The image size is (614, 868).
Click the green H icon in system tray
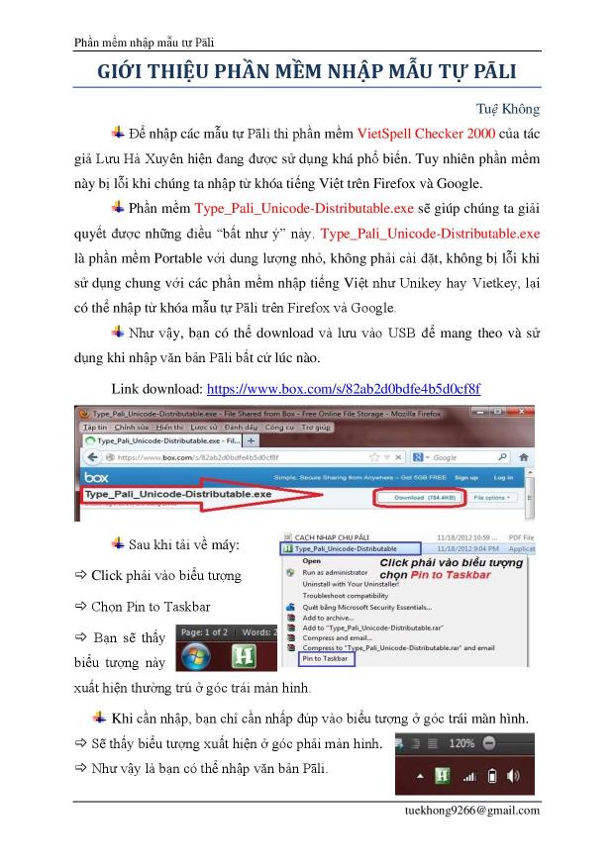tap(444, 777)
